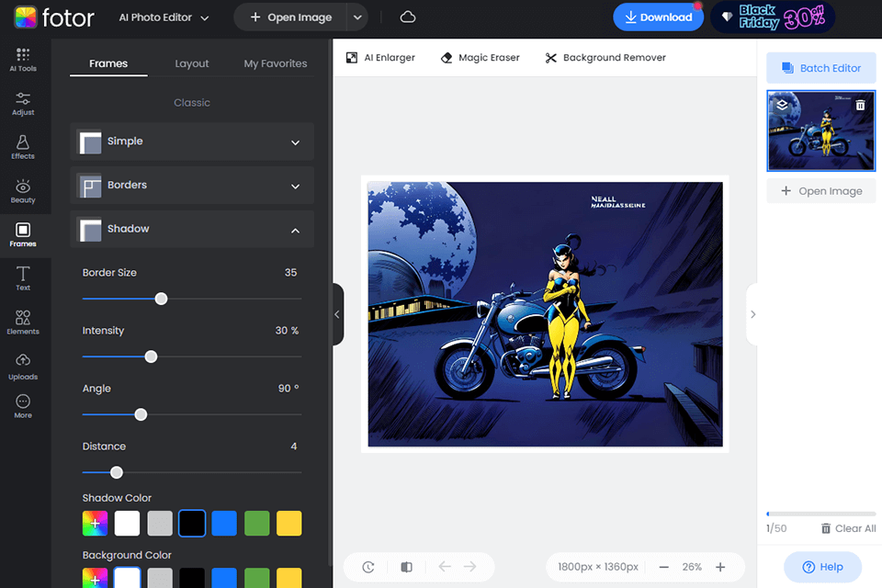The width and height of the screenshot is (882, 588).
Task: Click the Download button
Action: 658,17
